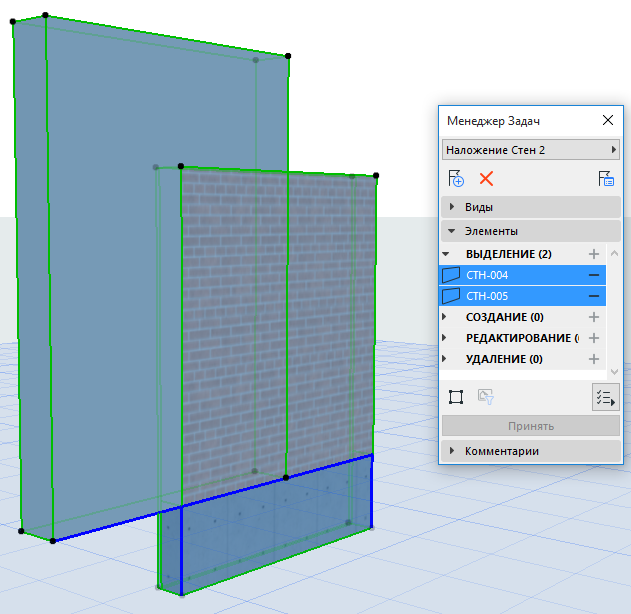
Task: Remove СТН-004 using its minus icon
Action: 593,275
